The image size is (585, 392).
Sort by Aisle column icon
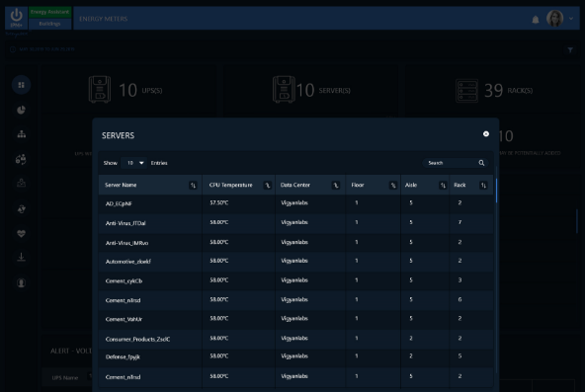pos(443,186)
